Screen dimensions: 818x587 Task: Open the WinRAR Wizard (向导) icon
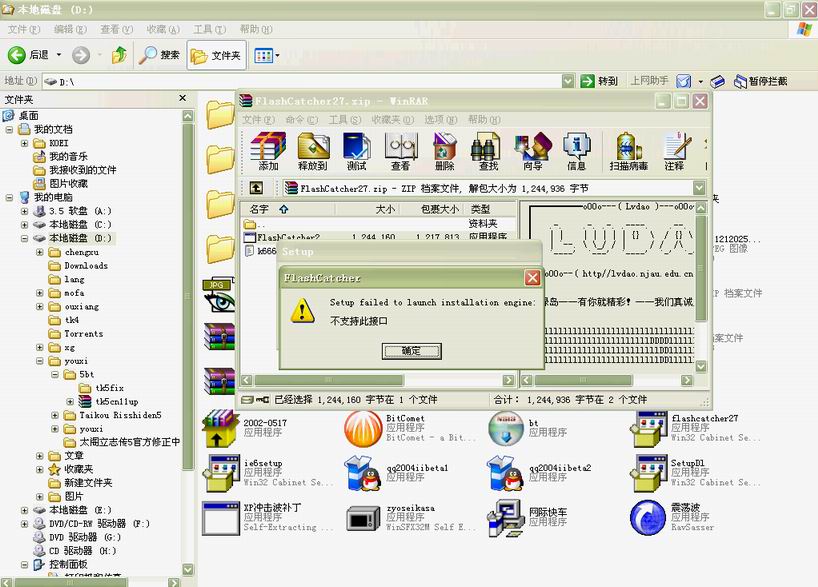coord(533,151)
